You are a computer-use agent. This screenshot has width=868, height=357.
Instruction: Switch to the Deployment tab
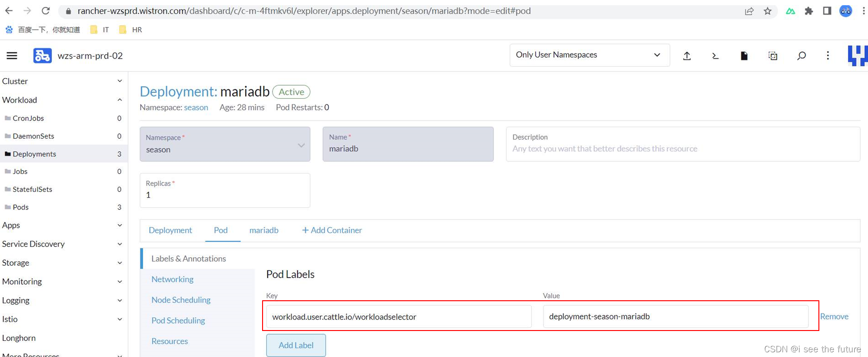(170, 230)
